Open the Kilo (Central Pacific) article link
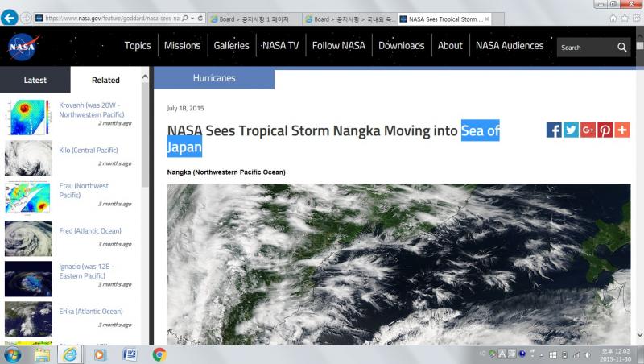The height and width of the screenshot is (364, 644). tap(89, 151)
